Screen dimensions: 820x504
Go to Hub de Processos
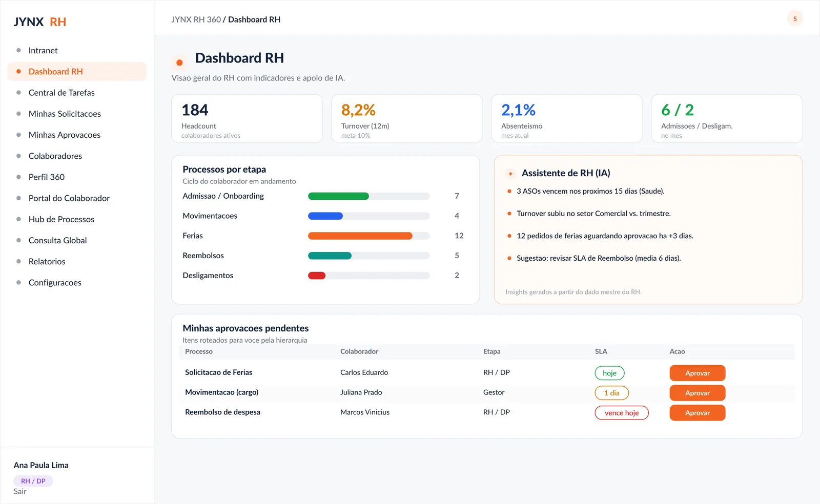point(77,219)
